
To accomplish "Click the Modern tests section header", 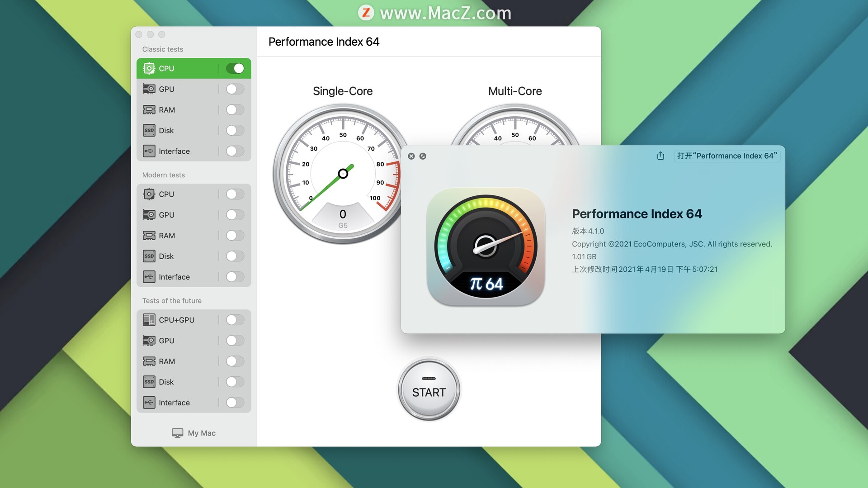I will [x=164, y=175].
